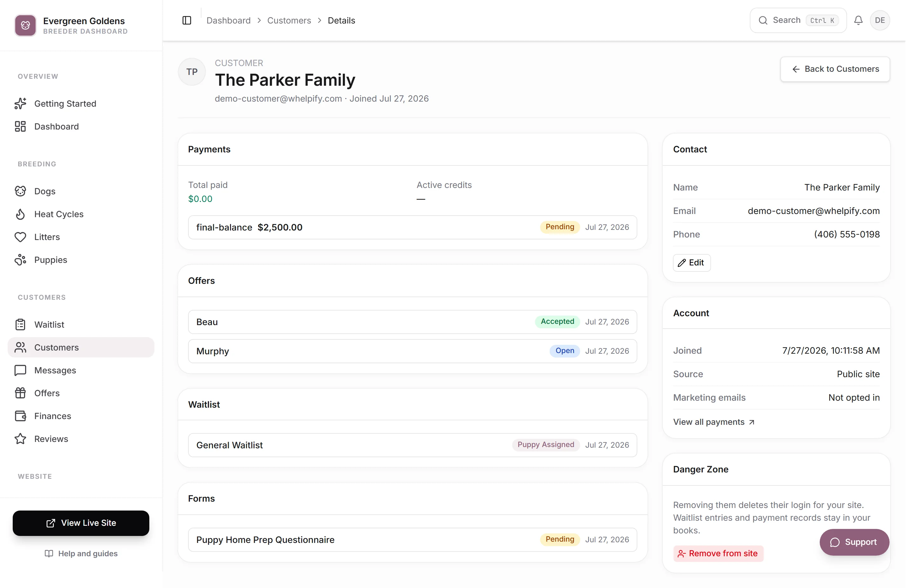Click the Messages chat bubble icon
The height and width of the screenshot is (588, 915).
point(20,371)
